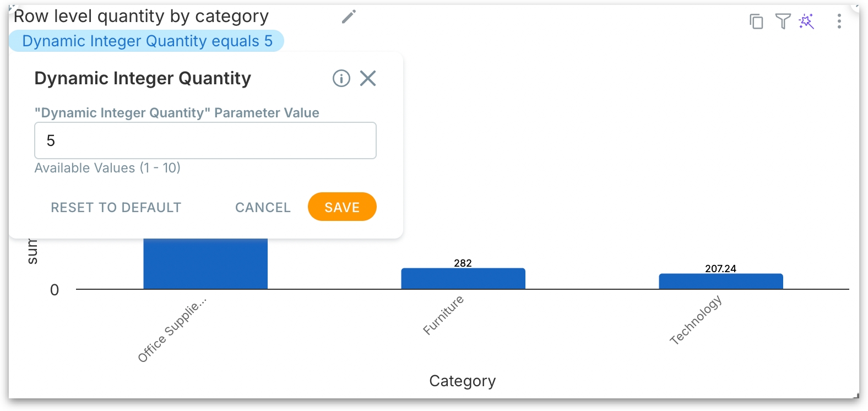
Task: Click the 'Office Supplie...' axis label
Action: (172, 330)
